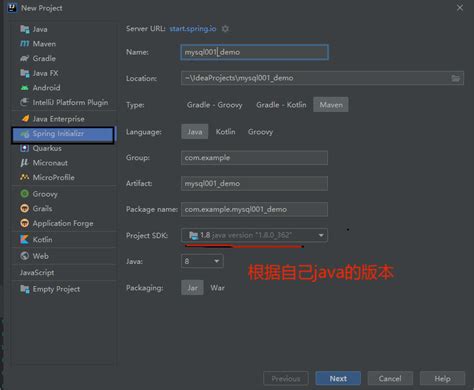Click the IntelliJ Platform Plugin icon

point(25,102)
